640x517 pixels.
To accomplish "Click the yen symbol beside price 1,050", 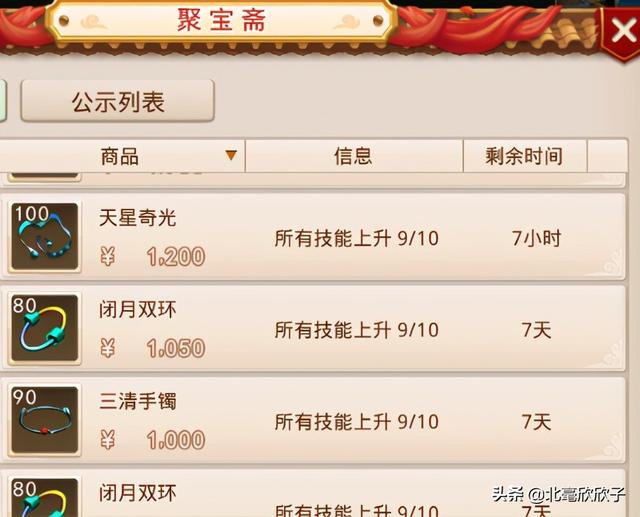I will (107, 348).
